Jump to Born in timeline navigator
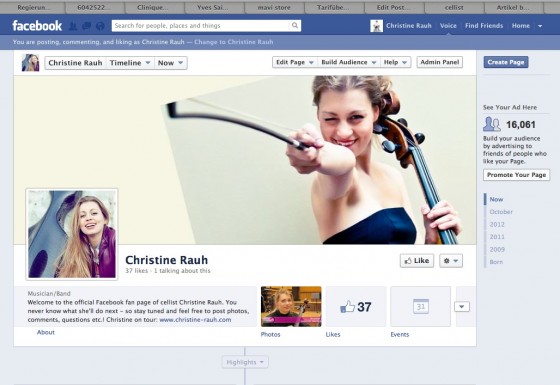 click(x=496, y=262)
